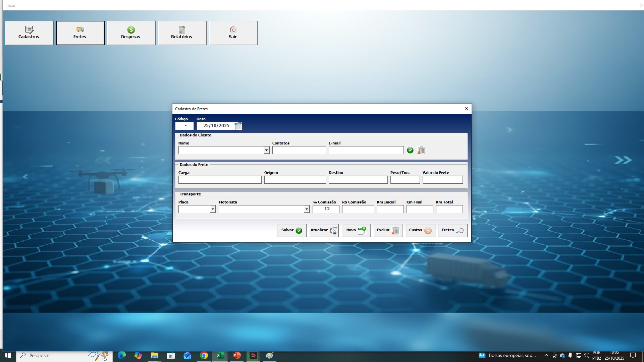Click the Valor do Frete field
The width and height of the screenshot is (644, 362).
pyautogui.click(x=442, y=180)
